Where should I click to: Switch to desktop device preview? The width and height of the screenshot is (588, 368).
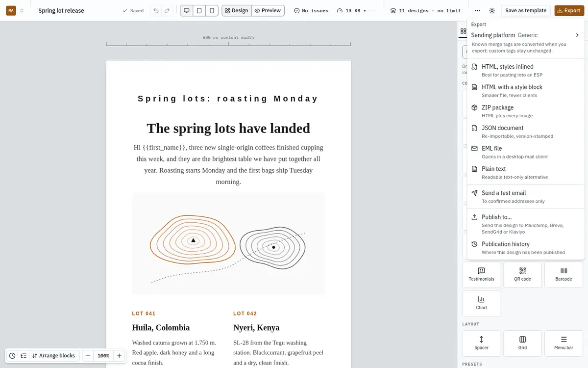187,10
